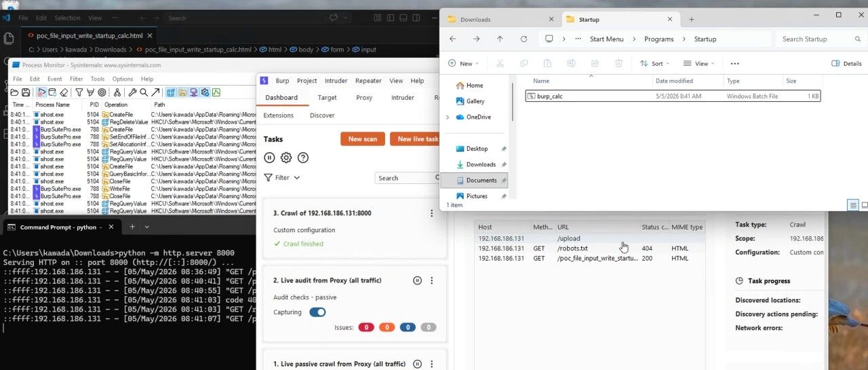Toggle Show Network Activity in Process Monitor
This screenshot has width=868, height=370.
193,92
